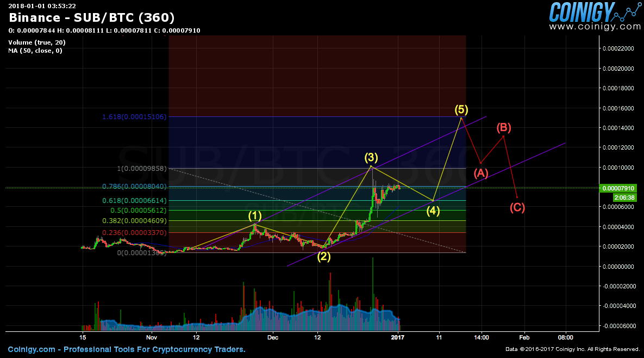Open the Coinigy.com Professional Tools footer link
Viewport: 644px width, 358px height.
coord(127,350)
